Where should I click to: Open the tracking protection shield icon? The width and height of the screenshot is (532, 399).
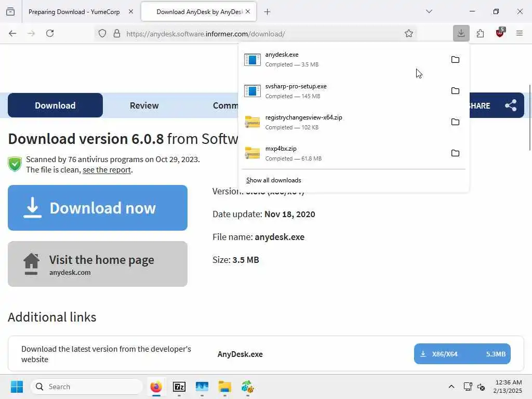click(x=102, y=33)
